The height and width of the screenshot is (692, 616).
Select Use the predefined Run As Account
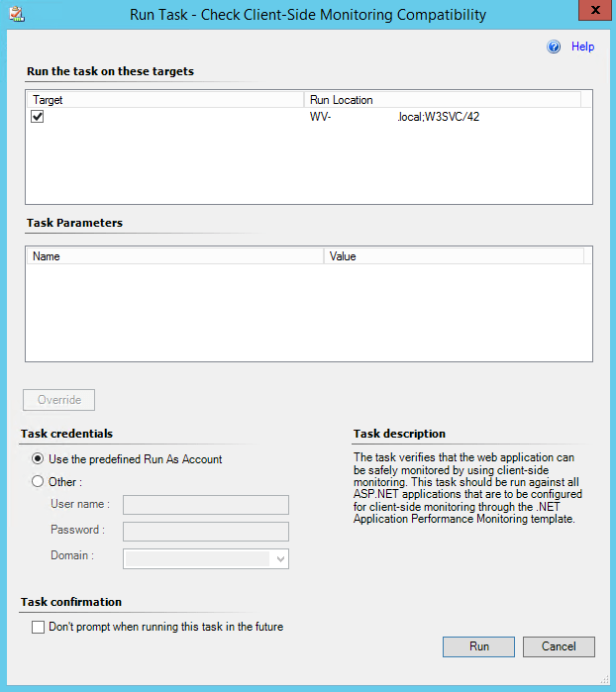coord(39,459)
